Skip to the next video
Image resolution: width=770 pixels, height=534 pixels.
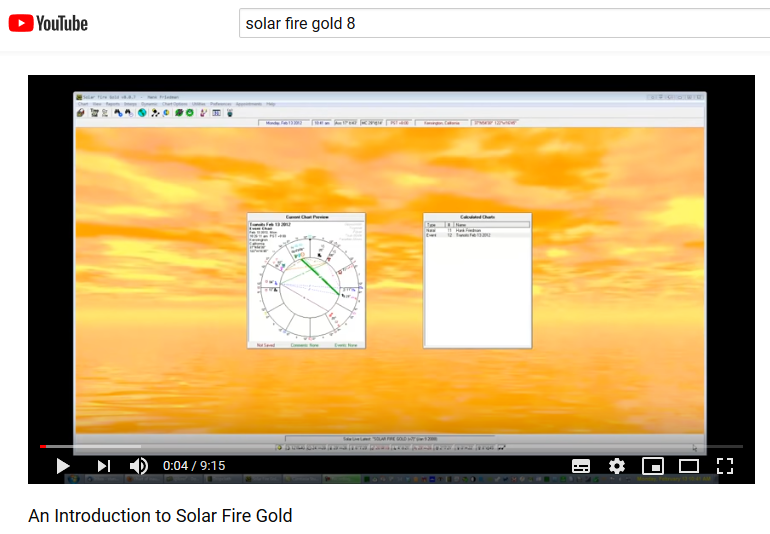pyautogui.click(x=103, y=466)
